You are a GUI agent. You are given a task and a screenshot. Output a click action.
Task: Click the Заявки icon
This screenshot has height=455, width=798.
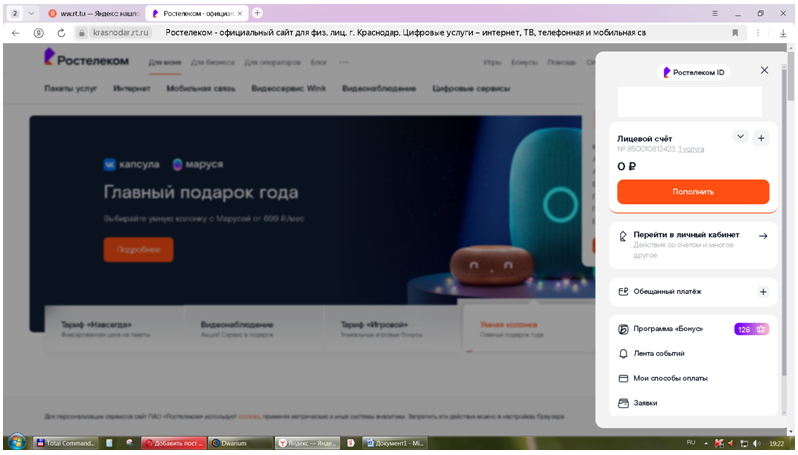623,403
